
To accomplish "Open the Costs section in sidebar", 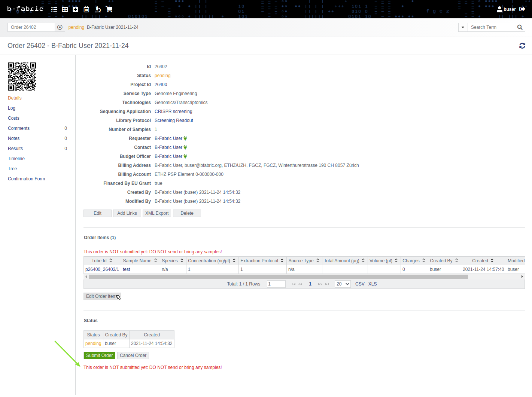I will (x=13, y=118).
